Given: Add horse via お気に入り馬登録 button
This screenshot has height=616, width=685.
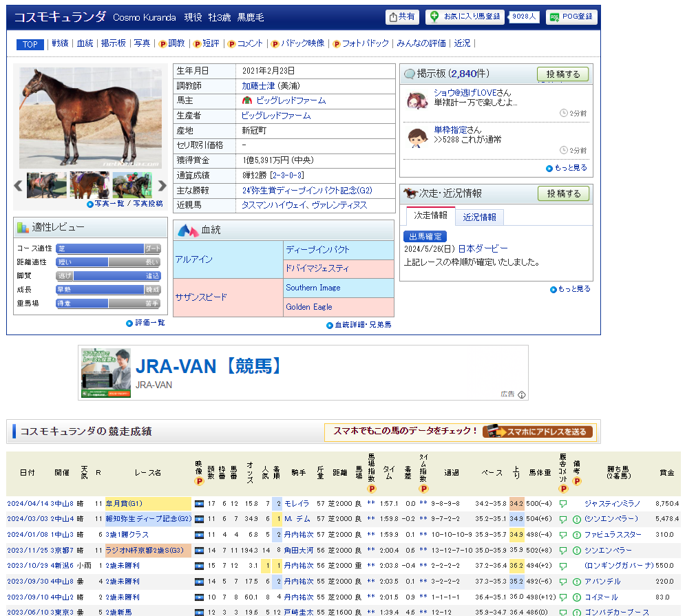Looking at the screenshot, I should tap(465, 17).
